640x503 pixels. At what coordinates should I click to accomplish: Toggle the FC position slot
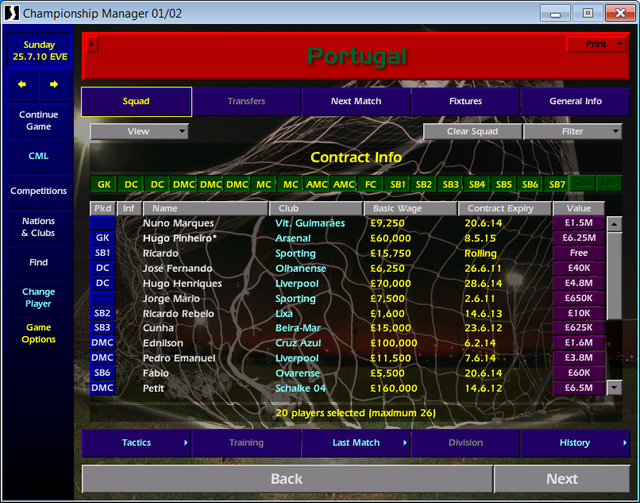(370, 185)
